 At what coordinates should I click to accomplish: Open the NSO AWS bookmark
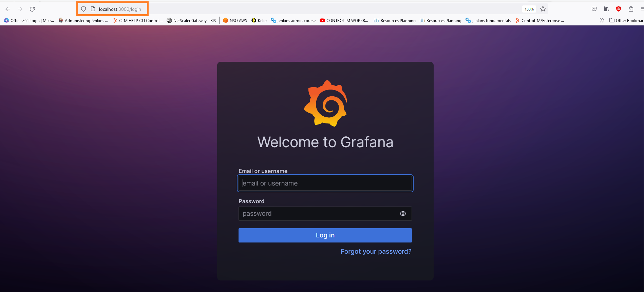point(235,21)
